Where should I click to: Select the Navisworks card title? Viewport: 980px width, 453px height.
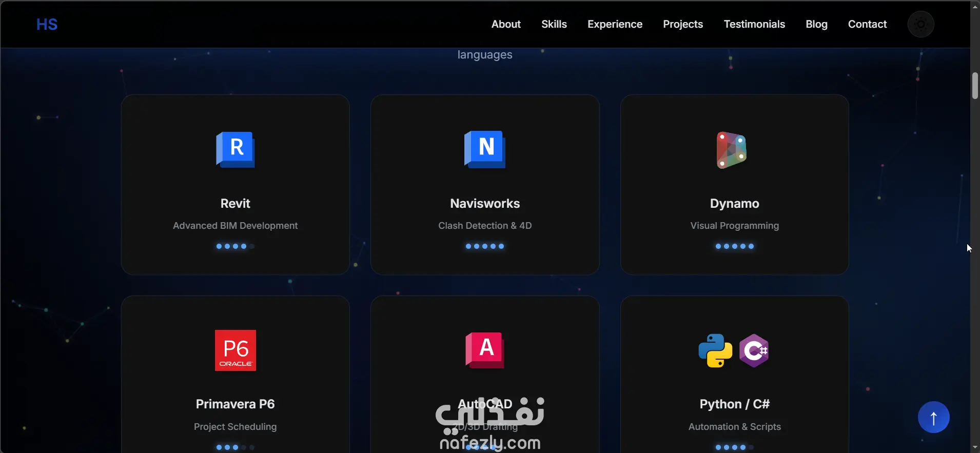point(485,204)
